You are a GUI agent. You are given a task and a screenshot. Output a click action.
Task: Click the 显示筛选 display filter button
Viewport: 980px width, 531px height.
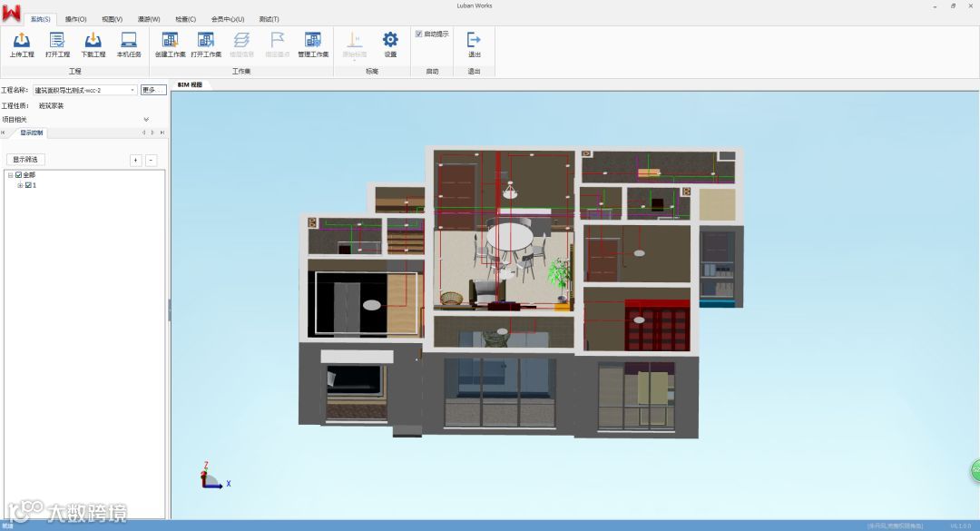(x=25, y=160)
